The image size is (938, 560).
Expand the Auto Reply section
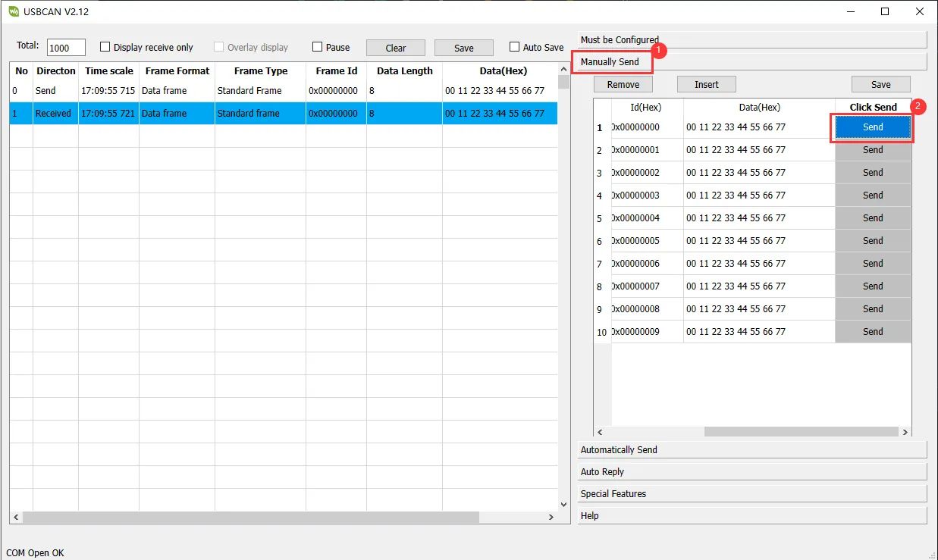pyautogui.click(x=751, y=471)
